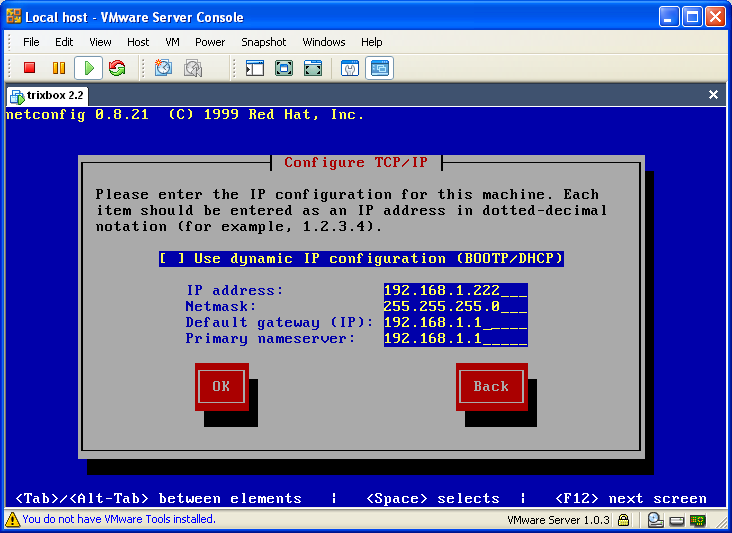Toggle the sidebar view toolbar icon

coord(255,68)
